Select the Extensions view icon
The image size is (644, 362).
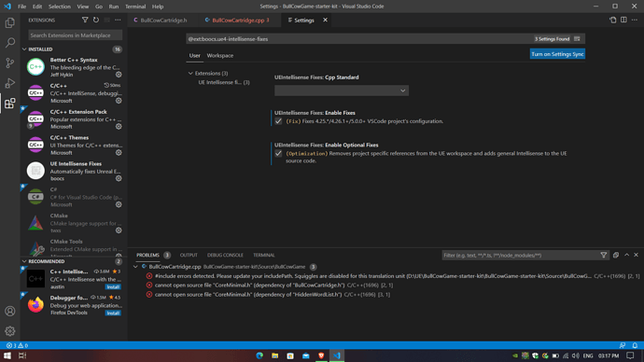coord(10,103)
